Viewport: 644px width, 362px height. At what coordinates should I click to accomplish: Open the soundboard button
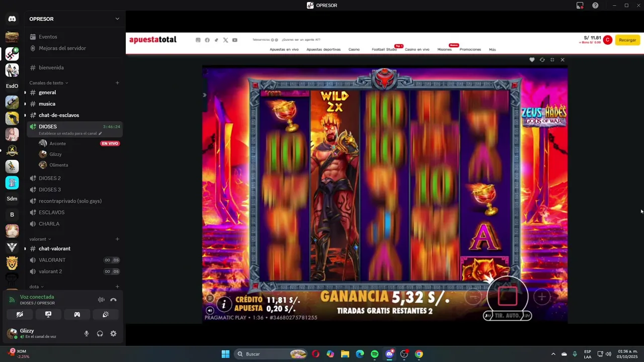tap(106, 314)
